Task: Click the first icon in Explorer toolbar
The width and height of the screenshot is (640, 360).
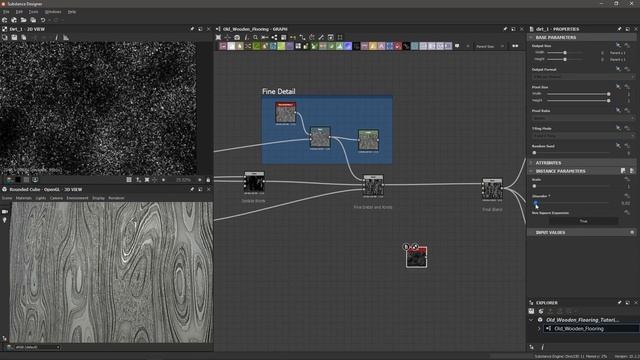Action: 531,311
